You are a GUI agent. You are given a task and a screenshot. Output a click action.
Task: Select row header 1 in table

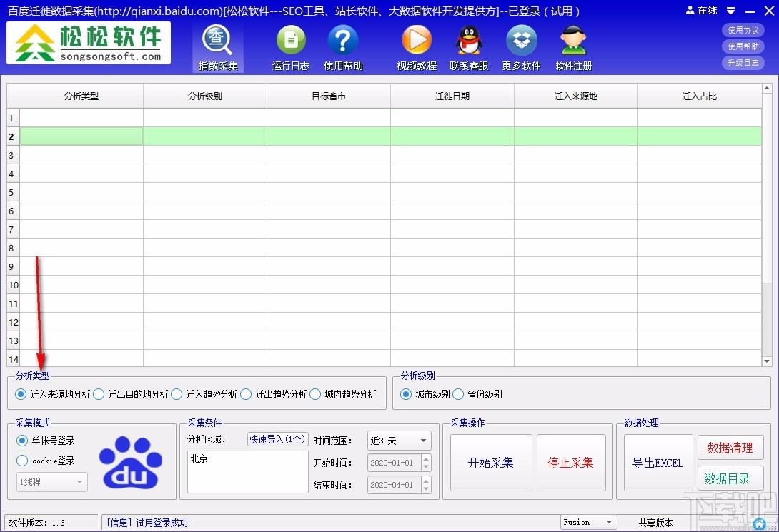click(x=13, y=118)
